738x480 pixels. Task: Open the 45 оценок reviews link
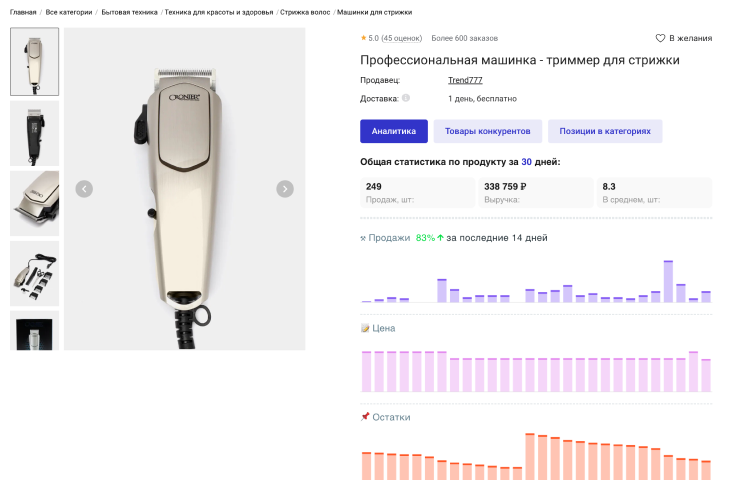(x=401, y=38)
